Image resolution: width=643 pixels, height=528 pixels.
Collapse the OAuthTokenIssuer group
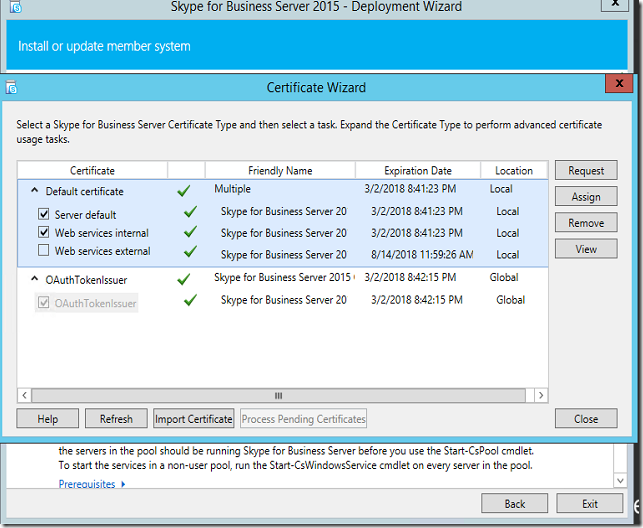coord(35,279)
